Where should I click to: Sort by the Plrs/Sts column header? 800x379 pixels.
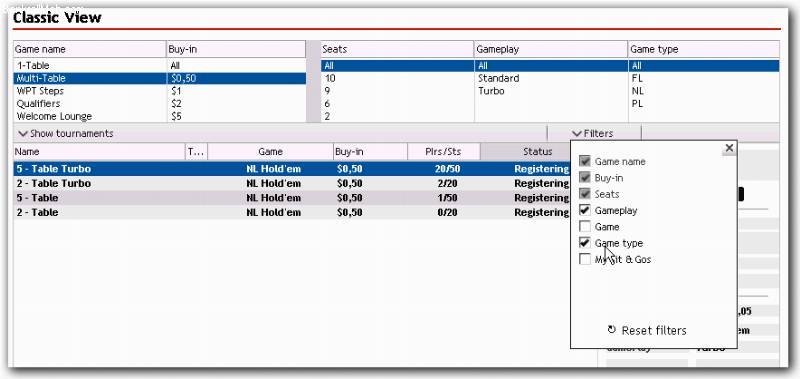click(x=444, y=151)
